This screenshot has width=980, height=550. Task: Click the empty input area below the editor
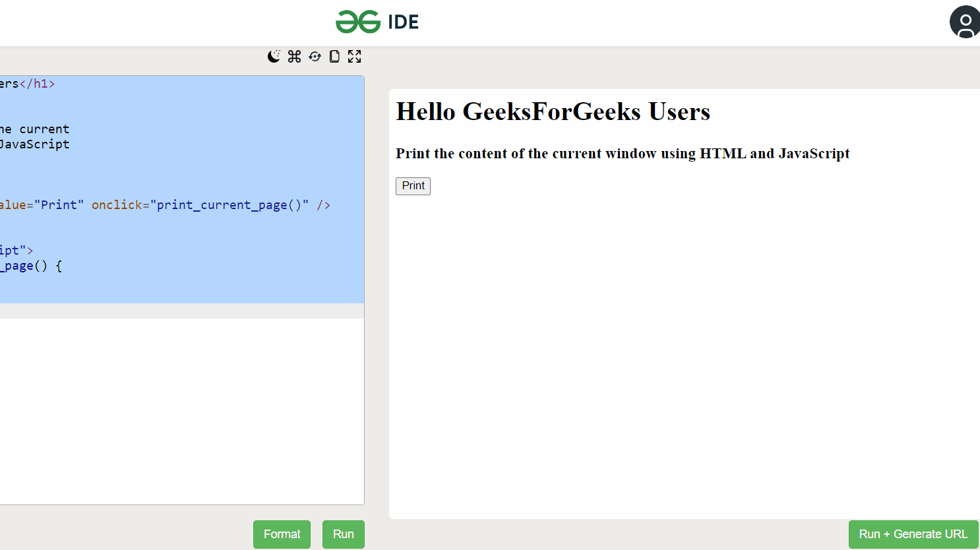coord(182,412)
